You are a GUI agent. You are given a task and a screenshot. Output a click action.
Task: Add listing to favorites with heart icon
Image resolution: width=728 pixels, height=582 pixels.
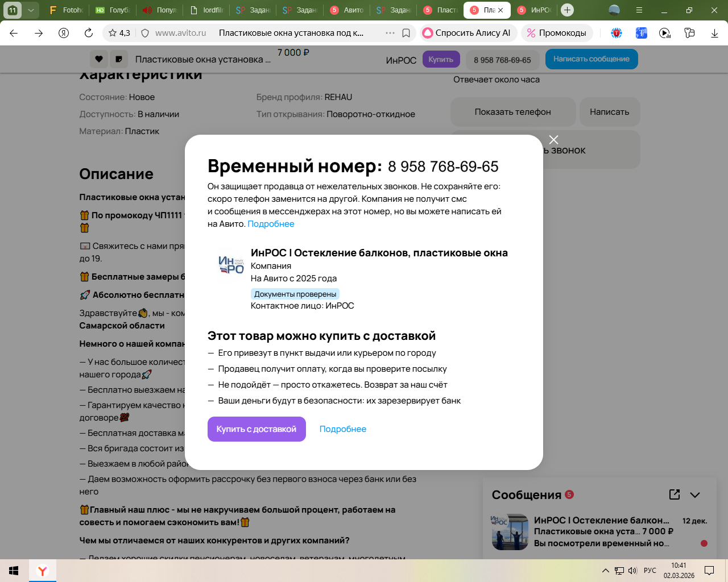pos(98,59)
